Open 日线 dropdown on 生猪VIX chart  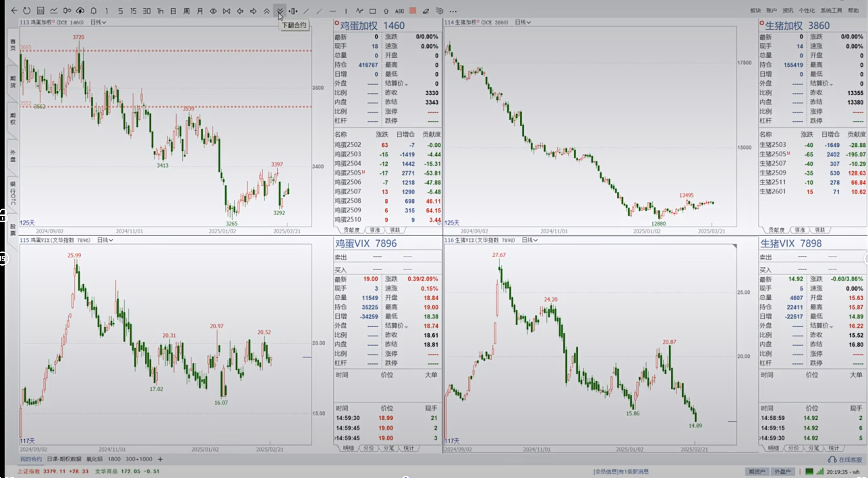point(529,240)
